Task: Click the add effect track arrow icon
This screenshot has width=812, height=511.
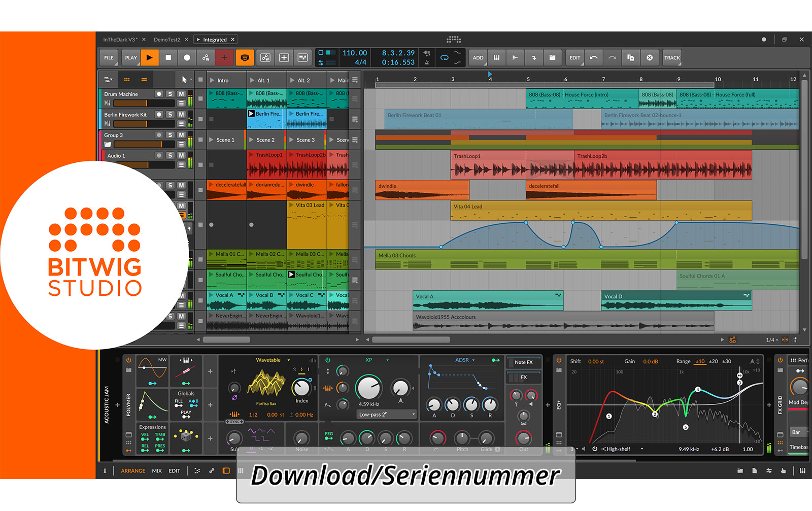Action: pyautogui.click(x=534, y=58)
